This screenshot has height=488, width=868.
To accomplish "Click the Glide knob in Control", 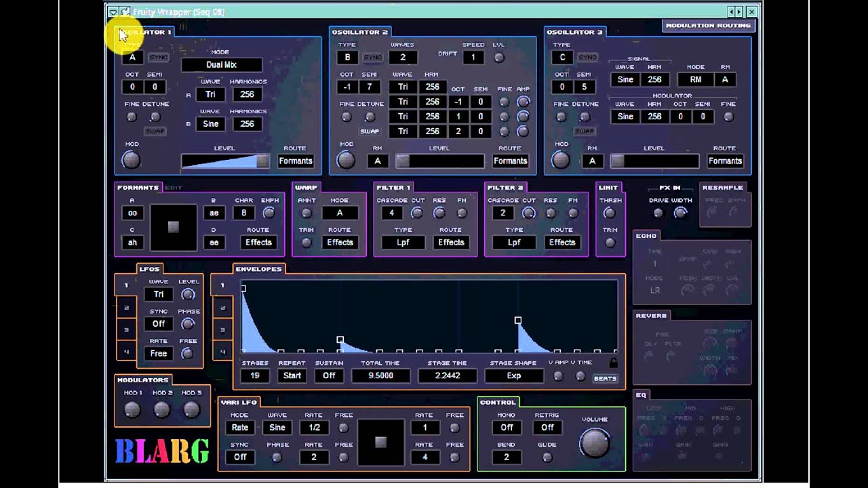I will pos(547,457).
